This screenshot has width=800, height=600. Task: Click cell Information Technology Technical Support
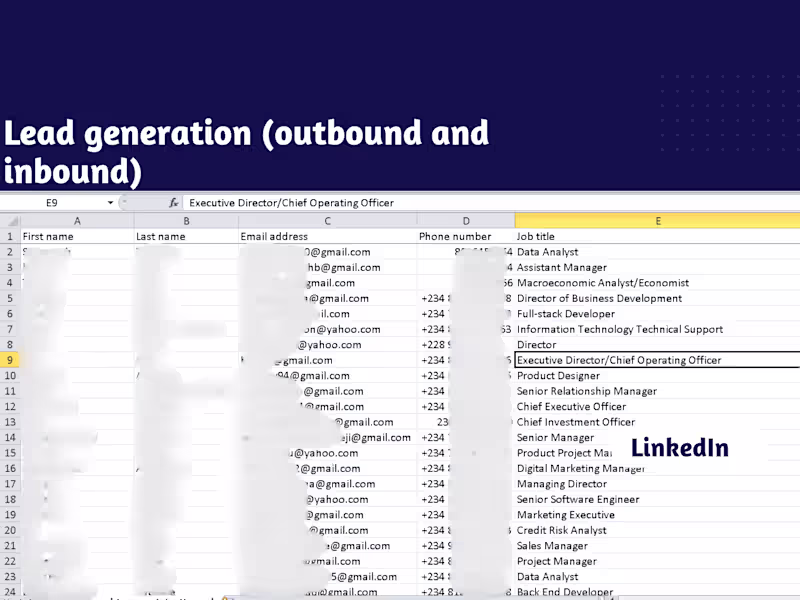pos(658,329)
